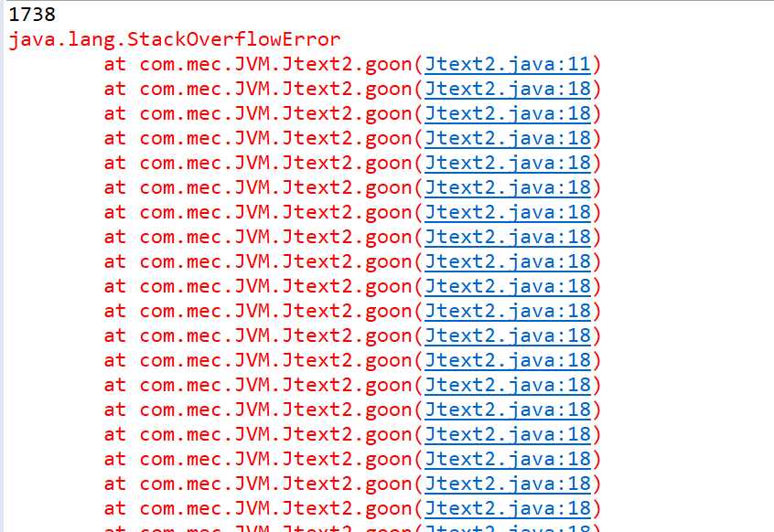The image size is (774, 532).
Task: Click the 1738 console output line
Action: 32,15
